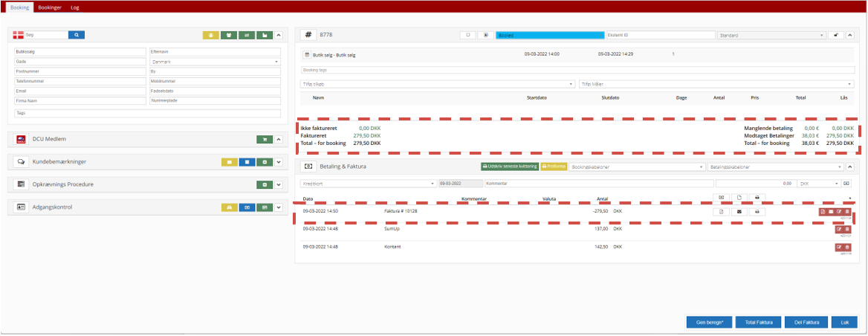Image resolution: width=868 pixels, height=336 pixels.
Task: Edit the SumUp payment entry
Action: click(839, 229)
